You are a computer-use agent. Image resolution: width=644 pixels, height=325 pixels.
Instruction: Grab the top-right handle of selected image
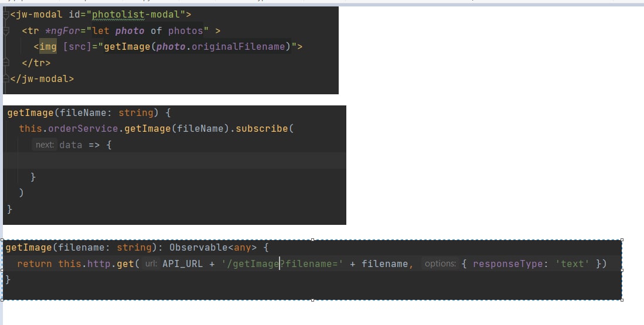pyautogui.click(x=622, y=240)
